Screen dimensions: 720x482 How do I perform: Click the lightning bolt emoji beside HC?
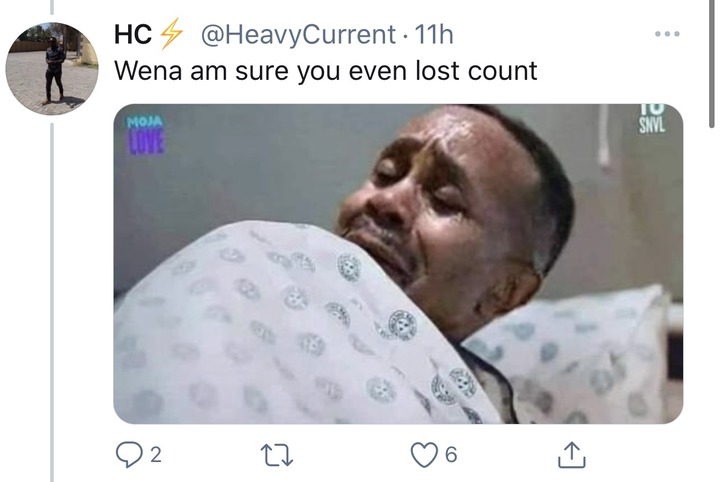(x=171, y=34)
